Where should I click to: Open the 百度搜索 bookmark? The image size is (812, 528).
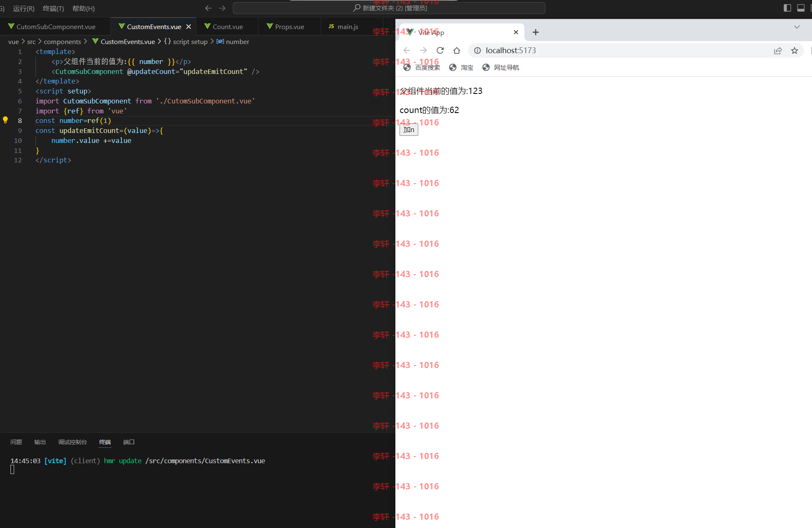click(422, 67)
